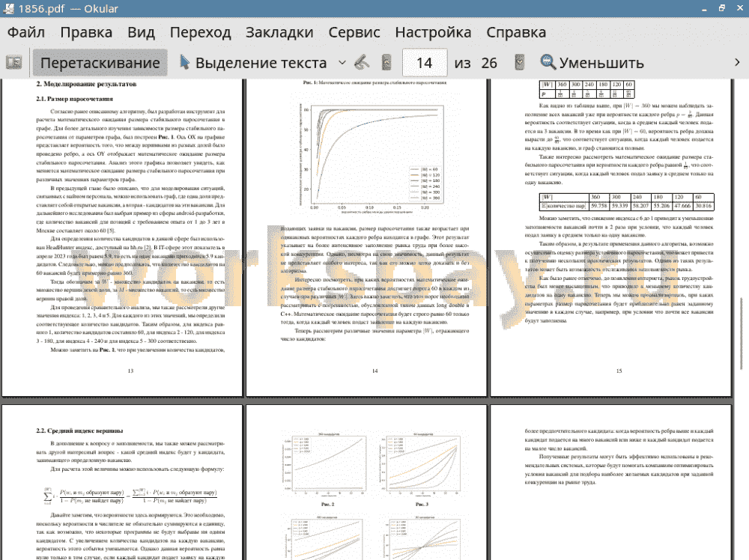Click the page number field showing 14
The image size is (749, 560).
[x=425, y=63]
